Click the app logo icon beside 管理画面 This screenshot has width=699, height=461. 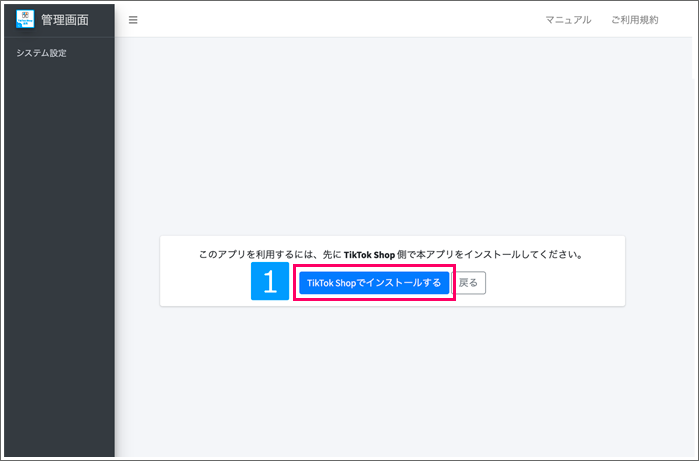[x=25, y=19]
